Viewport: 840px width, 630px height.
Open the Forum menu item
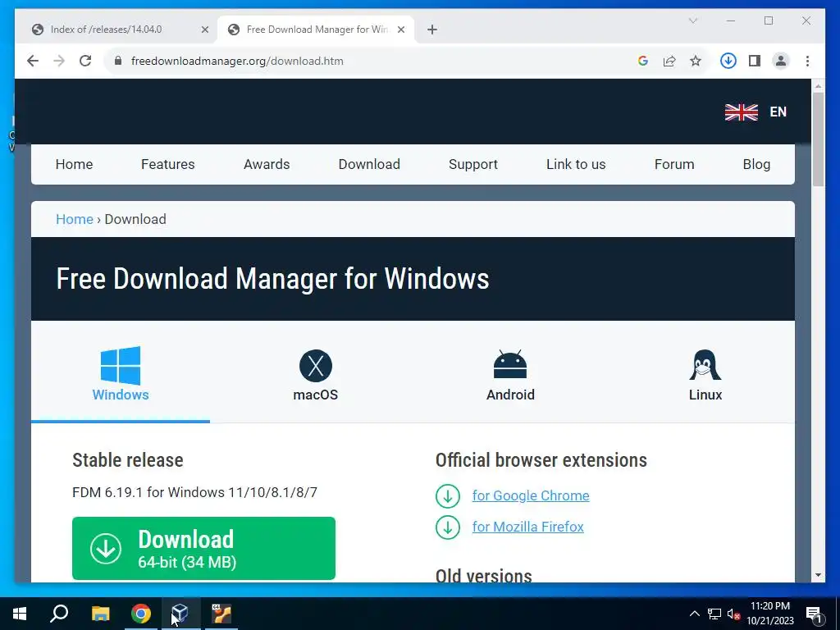tap(674, 164)
